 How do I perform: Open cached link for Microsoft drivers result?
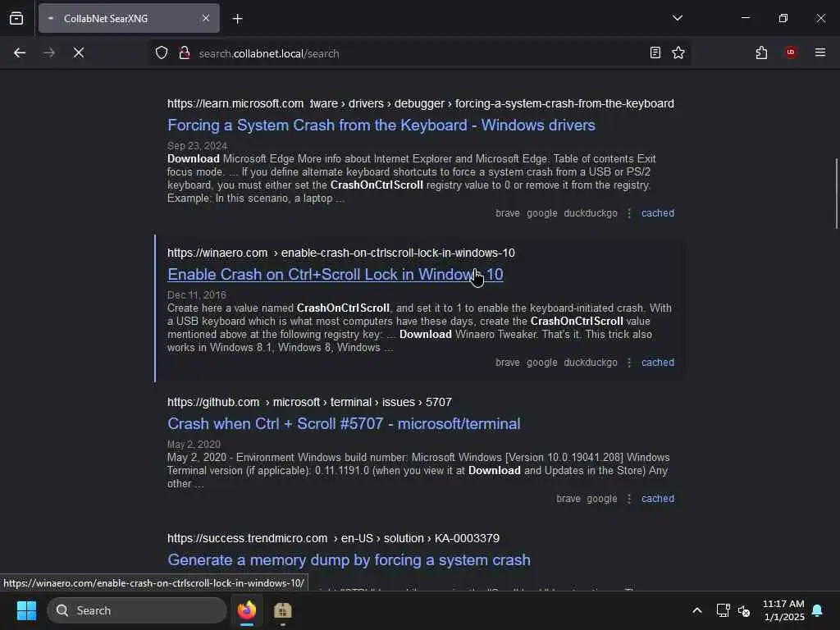tap(658, 213)
